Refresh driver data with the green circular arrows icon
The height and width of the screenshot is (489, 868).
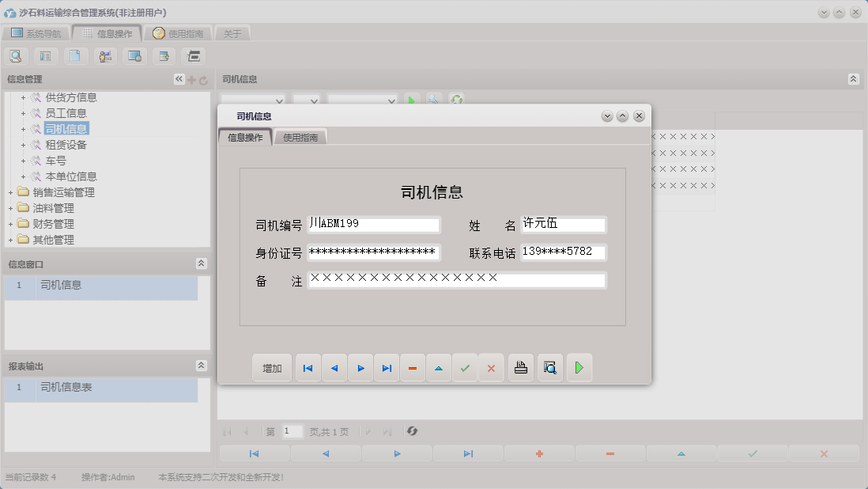tap(455, 100)
